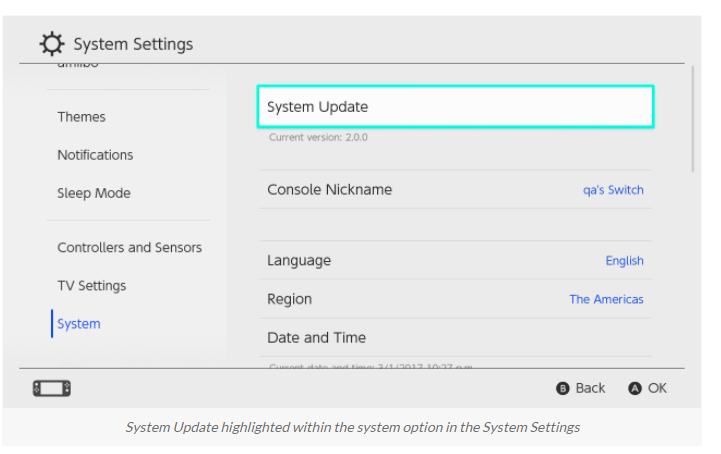Open Date and Time settings
This screenshot has width=721, height=454.
(455, 338)
